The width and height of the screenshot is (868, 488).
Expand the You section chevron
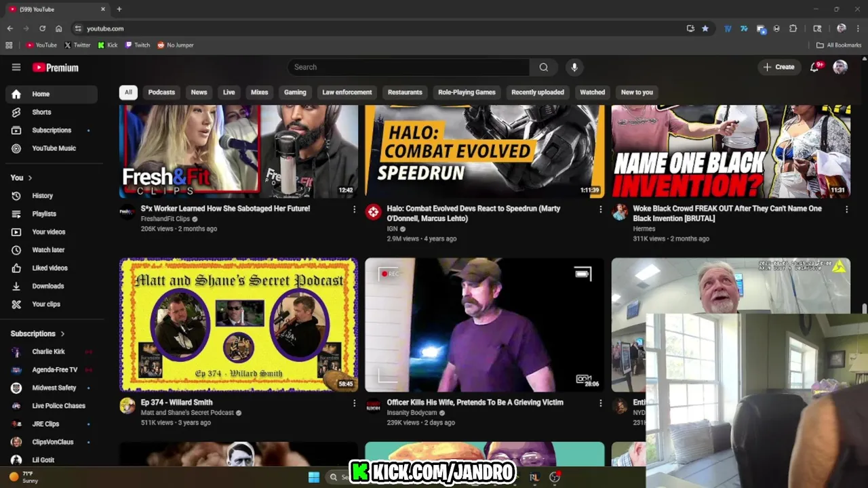click(30, 178)
